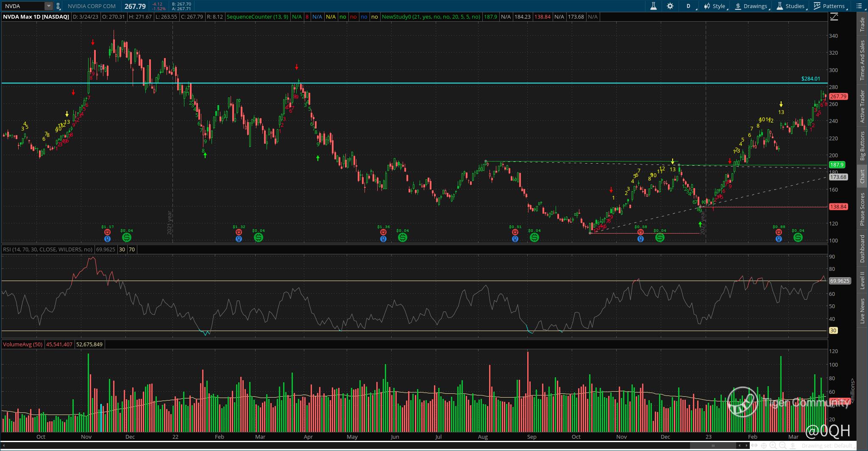Click the VolumeAvg (50) study label
The image size is (868, 451).
click(x=23, y=344)
